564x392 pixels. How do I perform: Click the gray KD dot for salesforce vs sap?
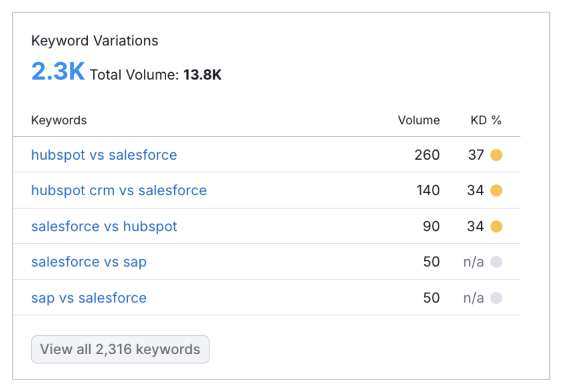coord(496,262)
